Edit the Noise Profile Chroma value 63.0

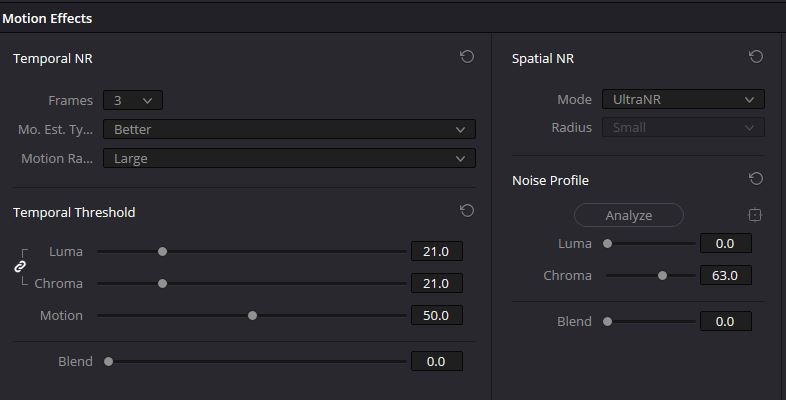[725, 275]
